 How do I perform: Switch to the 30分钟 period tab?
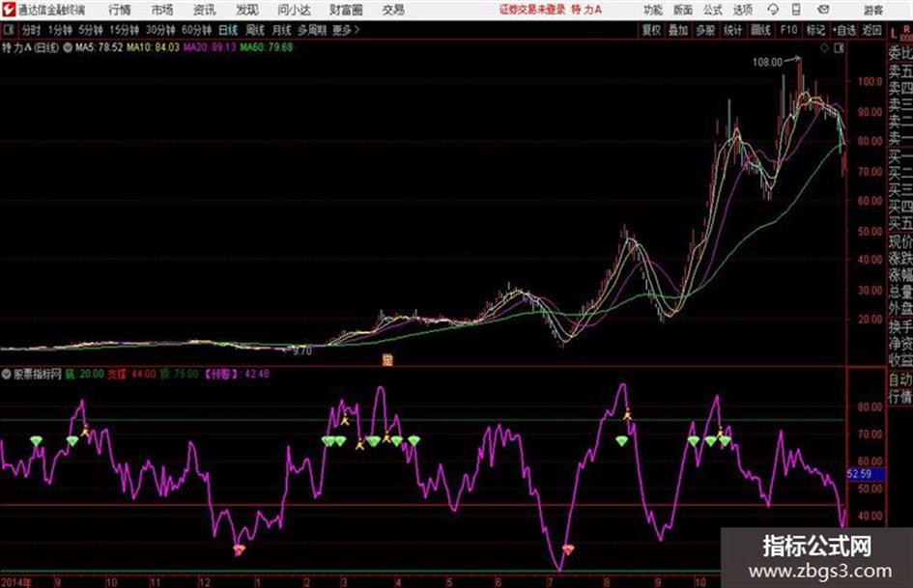(x=160, y=30)
